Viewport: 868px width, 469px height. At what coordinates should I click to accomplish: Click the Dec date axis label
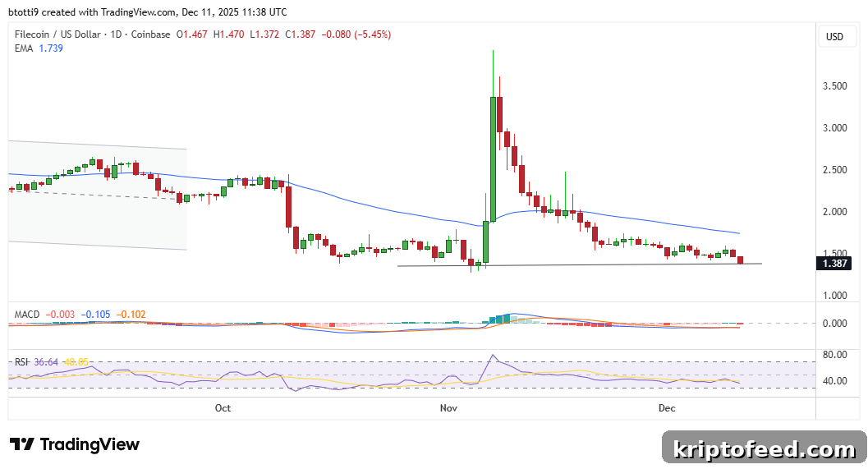pyautogui.click(x=667, y=408)
